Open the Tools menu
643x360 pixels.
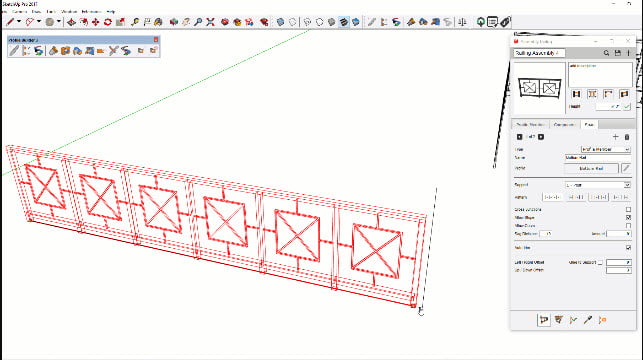(x=51, y=11)
